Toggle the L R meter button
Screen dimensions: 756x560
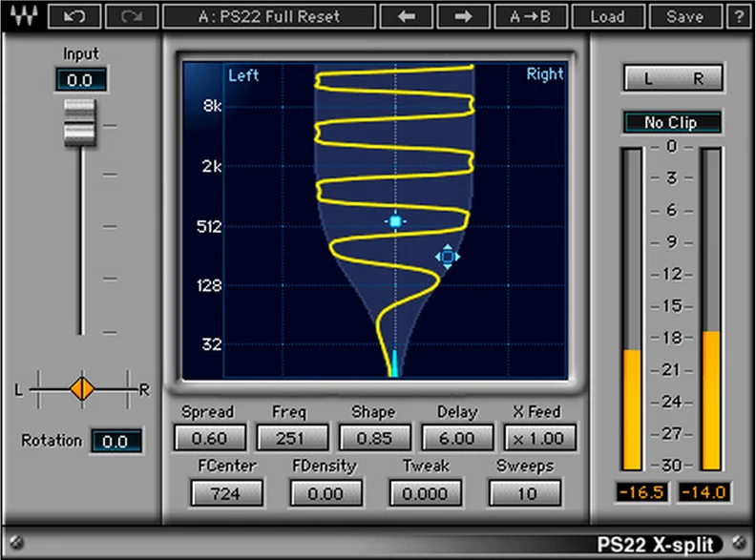(x=674, y=77)
